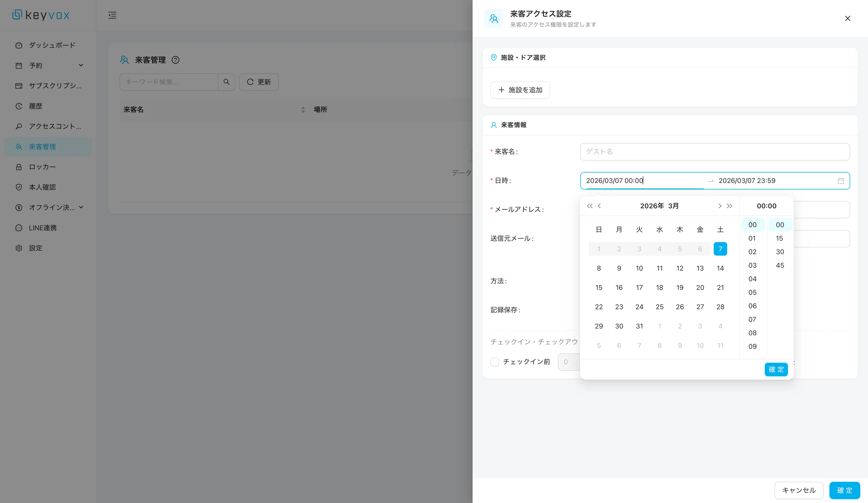
Task: Enable the チェックイン前 checkbox
Action: click(495, 362)
